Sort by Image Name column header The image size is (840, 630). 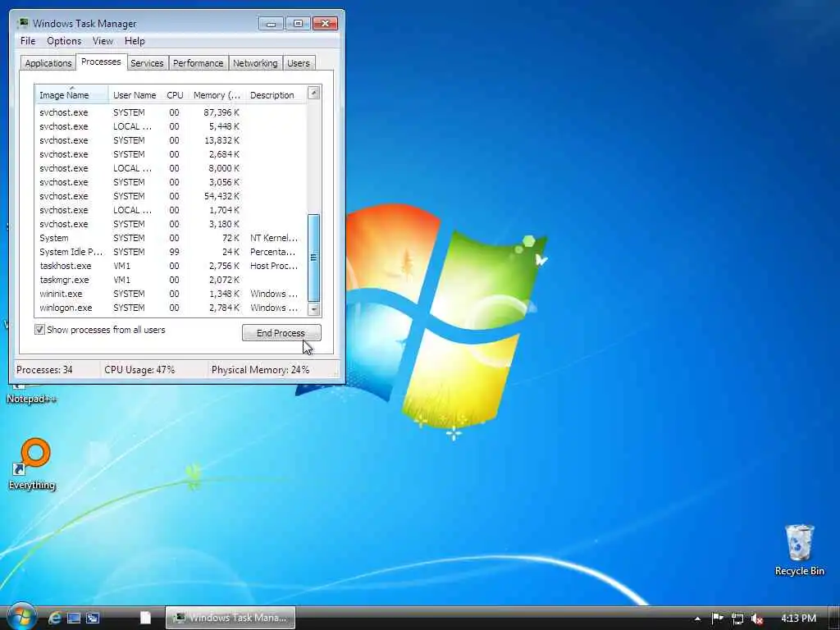[x=72, y=95]
